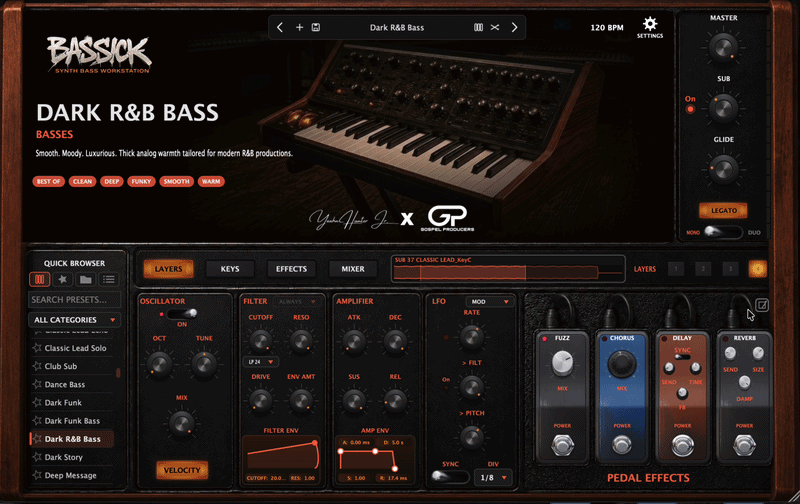Favorite the Dark R&B Bass preset star
Viewport: 800px width, 504px height.
(37, 439)
